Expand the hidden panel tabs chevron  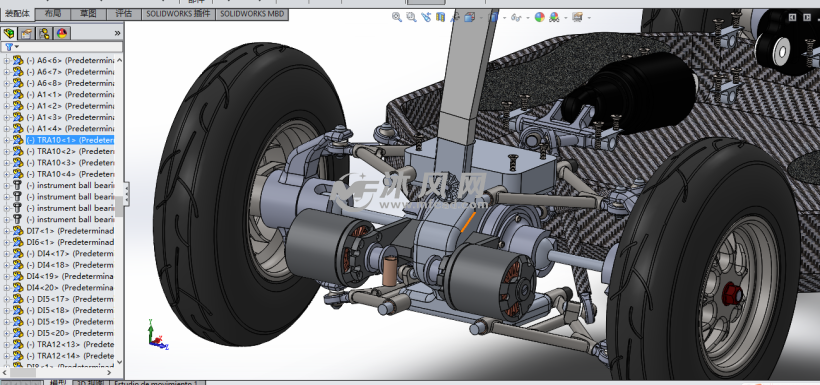[x=117, y=33]
